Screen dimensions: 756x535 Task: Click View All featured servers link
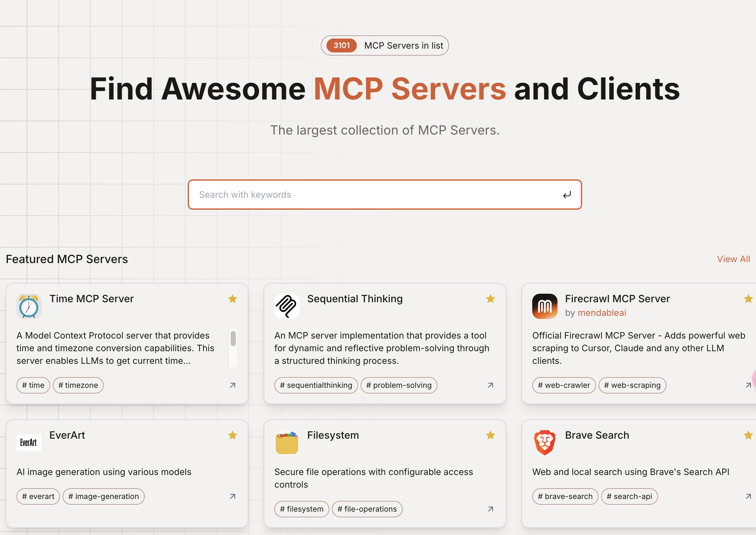733,259
